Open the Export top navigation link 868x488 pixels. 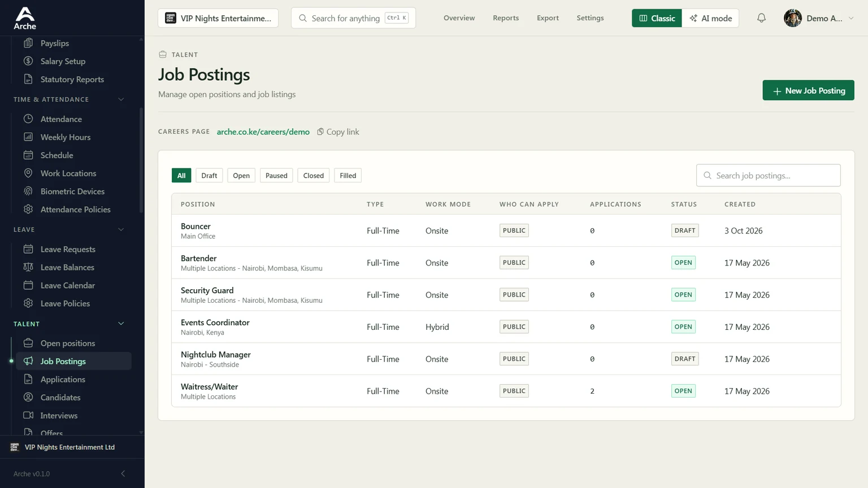(548, 18)
